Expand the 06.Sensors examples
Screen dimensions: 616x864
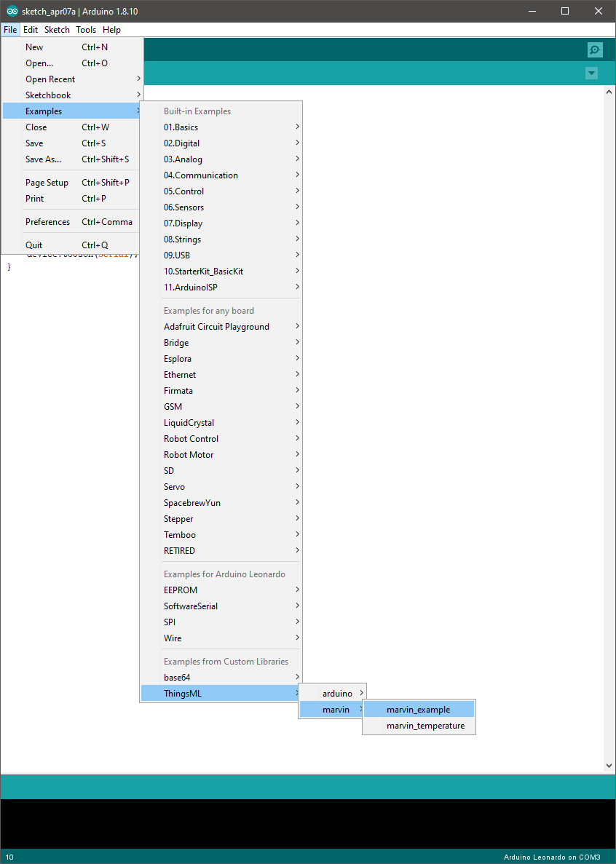221,207
